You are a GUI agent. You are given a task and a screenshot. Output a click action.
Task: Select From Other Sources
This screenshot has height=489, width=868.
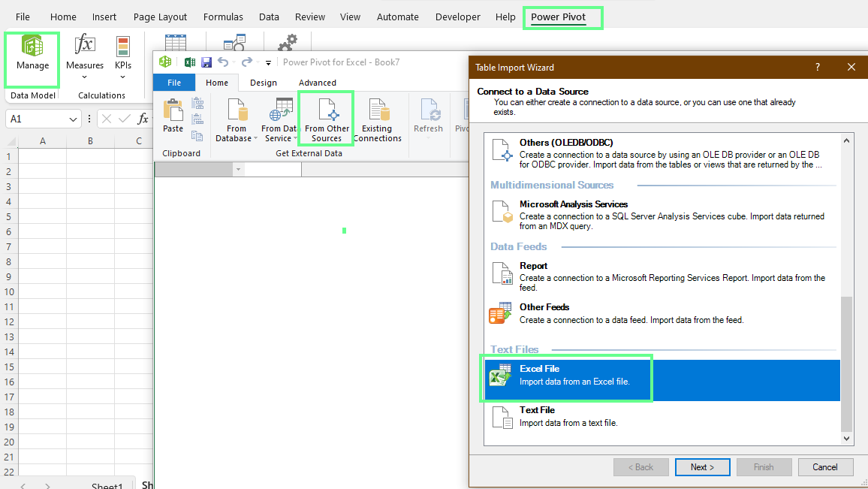point(325,116)
